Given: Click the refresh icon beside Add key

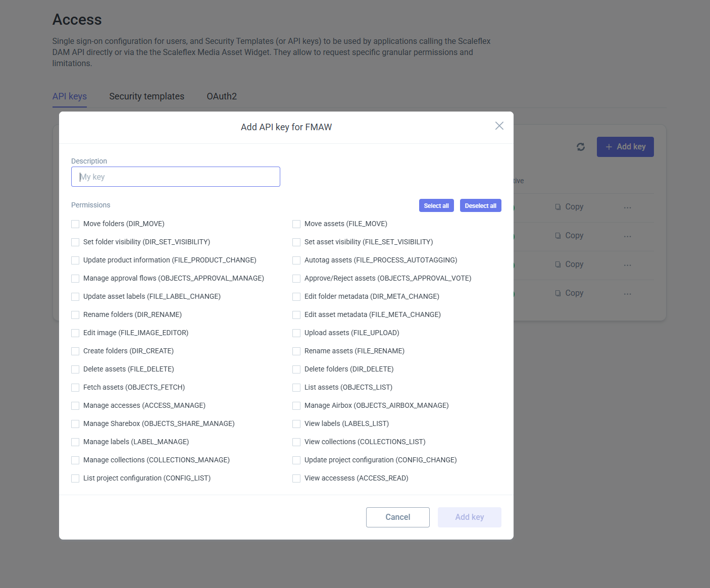Looking at the screenshot, I should point(581,147).
